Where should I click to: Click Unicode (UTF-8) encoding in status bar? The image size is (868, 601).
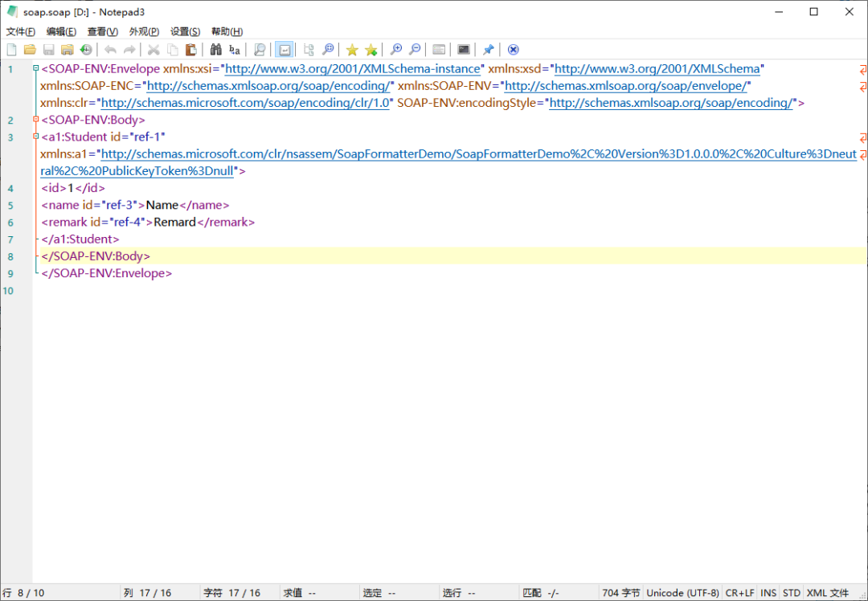point(682,593)
